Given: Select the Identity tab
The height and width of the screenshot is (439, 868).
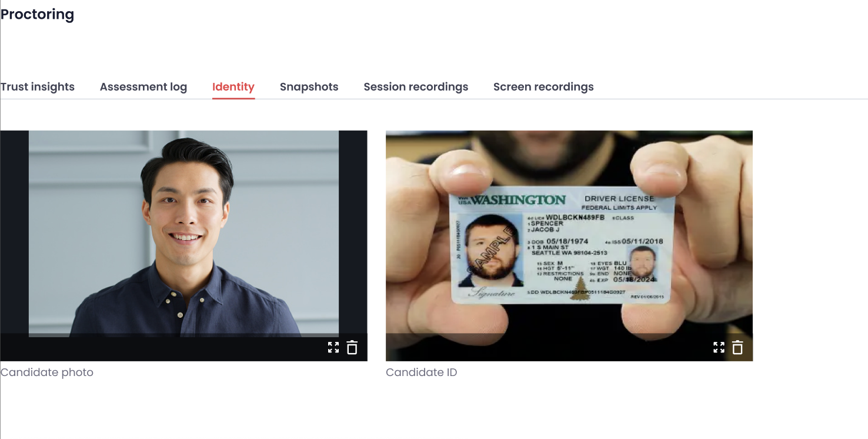Looking at the screenshot, I should pyautogui.click(x=233, y=87).
